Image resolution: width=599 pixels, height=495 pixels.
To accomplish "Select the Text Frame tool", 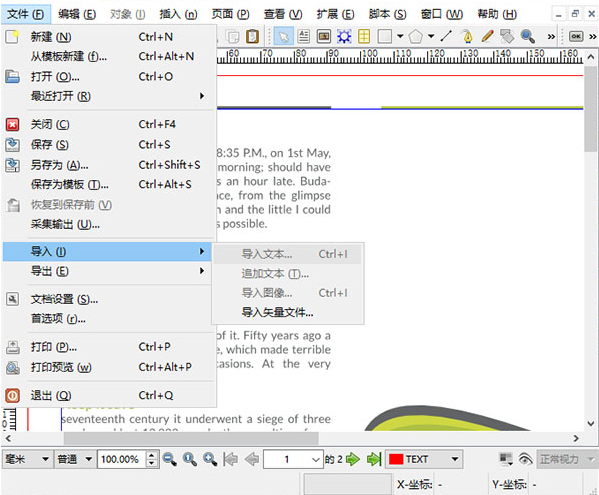I will pyautogui.click(x=304, y=37).
